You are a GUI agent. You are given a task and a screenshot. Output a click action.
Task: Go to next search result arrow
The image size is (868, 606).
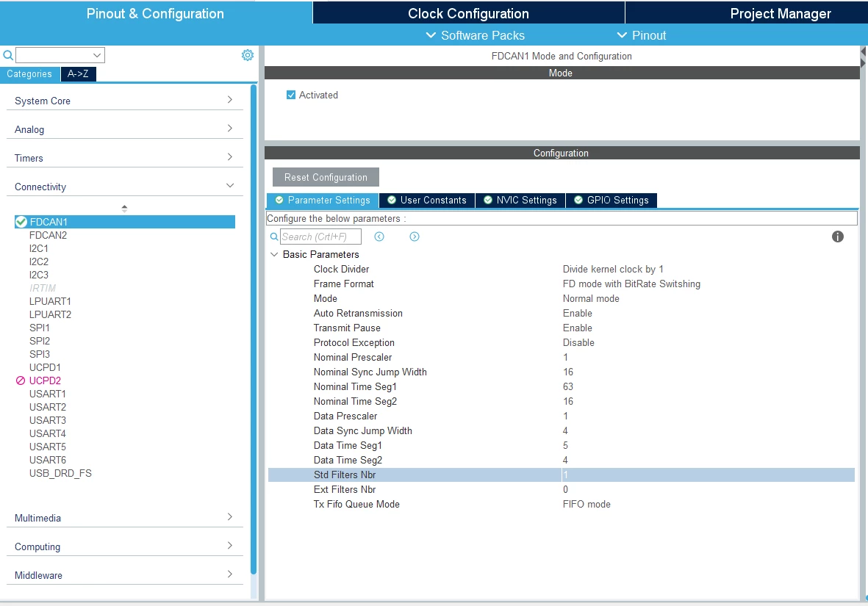[x=414, y=237]
